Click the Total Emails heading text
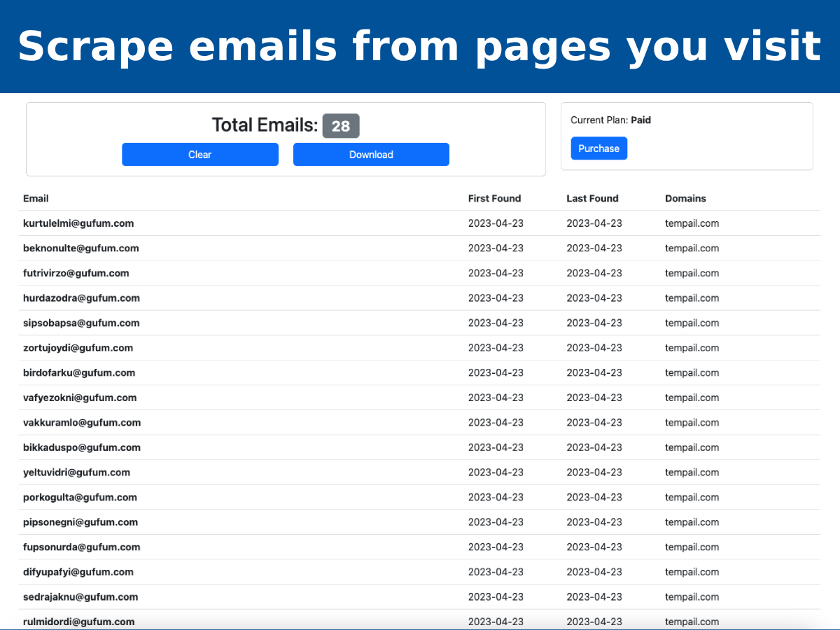 point(265,125)
